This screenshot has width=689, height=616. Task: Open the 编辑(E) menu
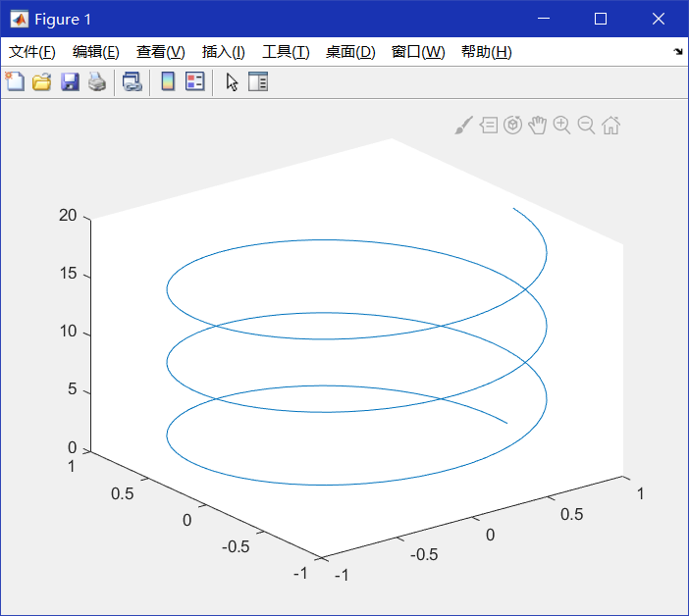tap(96, 52)
